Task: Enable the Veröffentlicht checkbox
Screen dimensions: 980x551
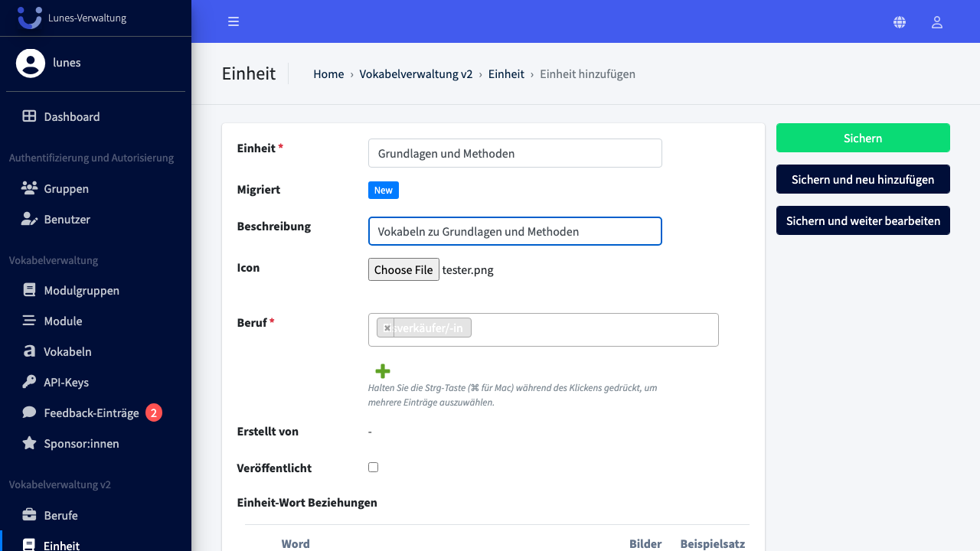Action: tap(373, 467)
